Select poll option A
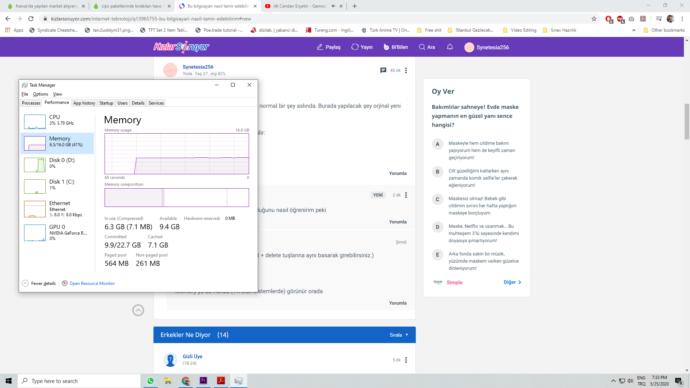 (x=437, y=144)
